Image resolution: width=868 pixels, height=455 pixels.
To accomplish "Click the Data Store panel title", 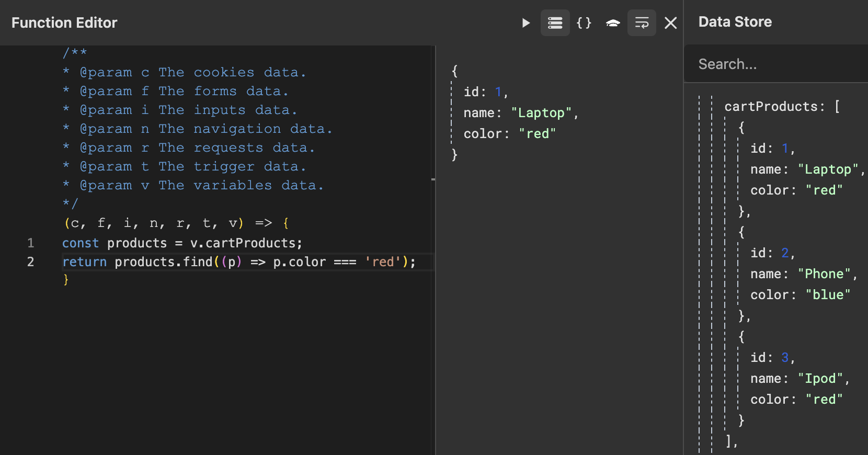I will (735, 21).
